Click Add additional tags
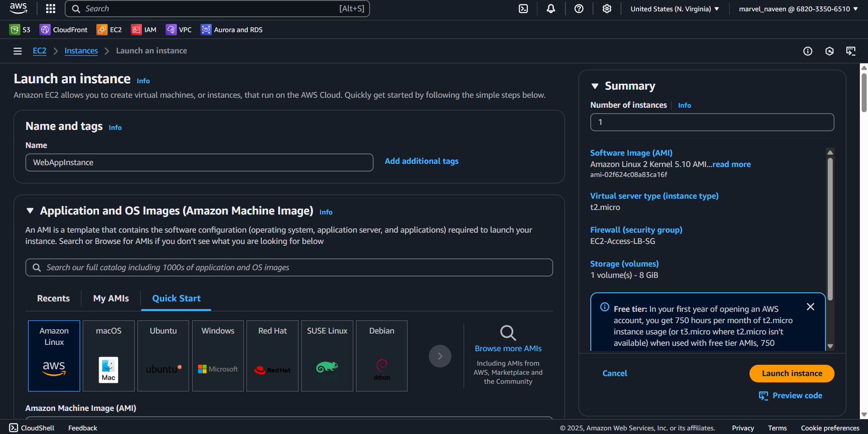This screenshot has height=434, width=868. pos(422,161)
